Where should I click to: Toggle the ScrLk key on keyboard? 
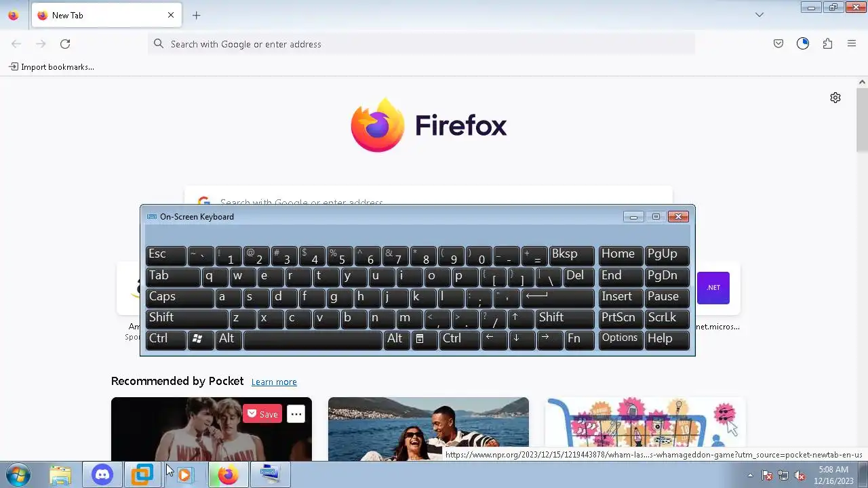667,319
